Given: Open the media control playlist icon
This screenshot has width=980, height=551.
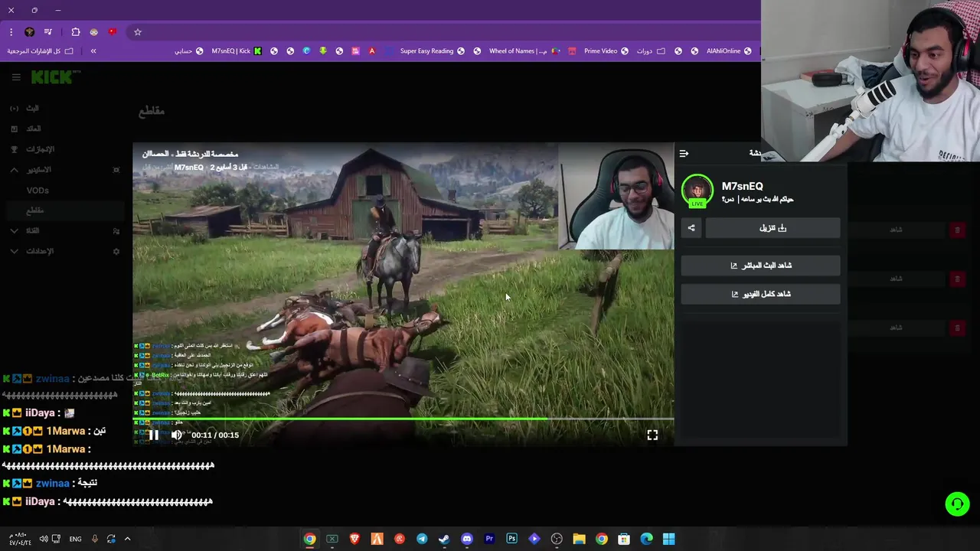Looking at the screenshot, I should pyautogui.click(x=47, y=32).
